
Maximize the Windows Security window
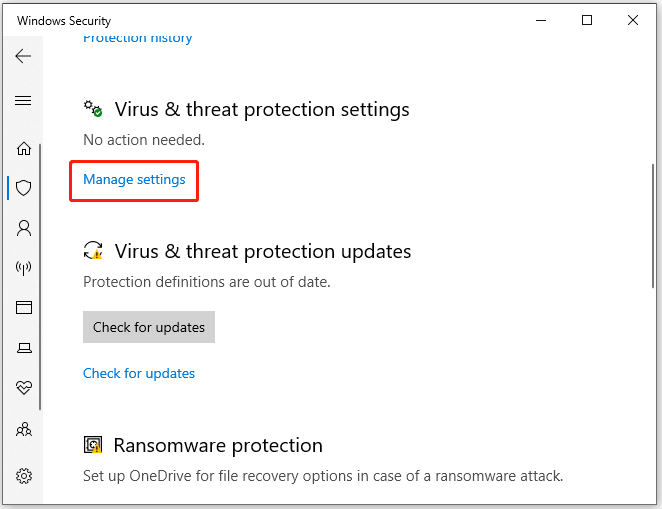[587, 20]
